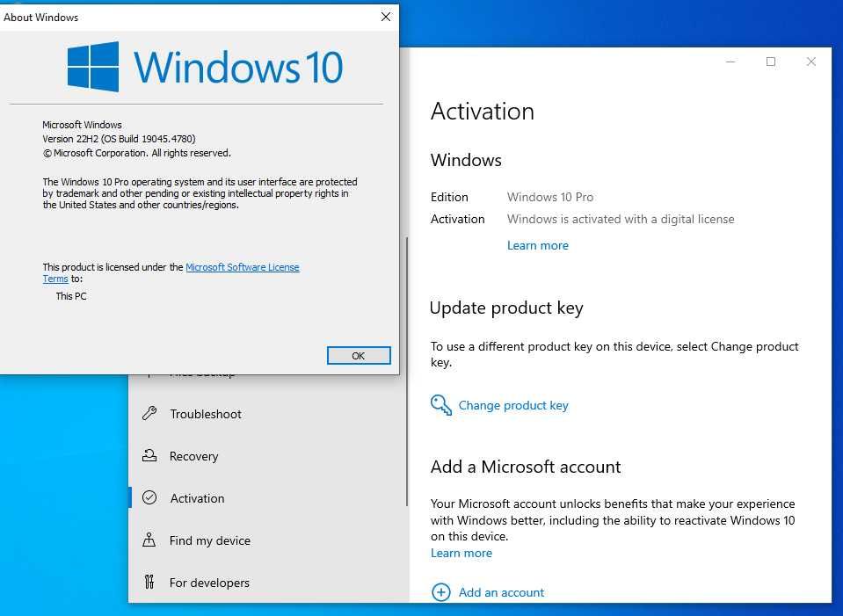Viewport: 843px width, 616px height.
Task: Click the plus icon for Add an account
Action: tap(441, 592)
